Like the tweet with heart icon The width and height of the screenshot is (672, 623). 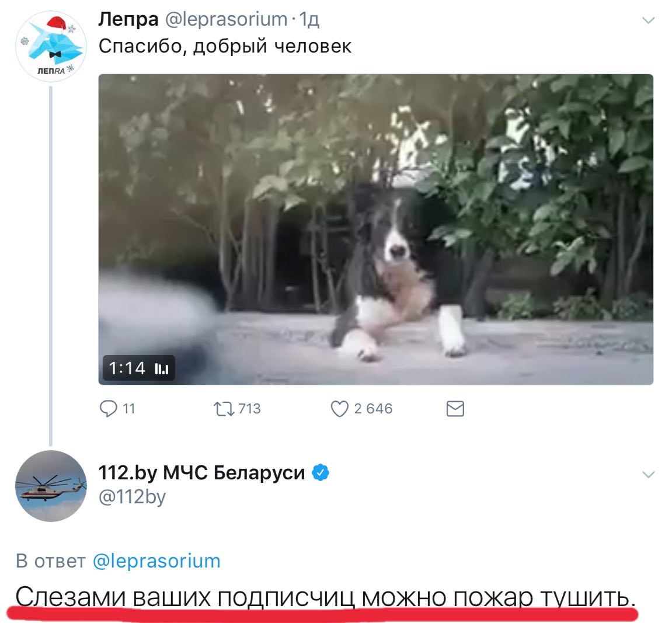339,409
